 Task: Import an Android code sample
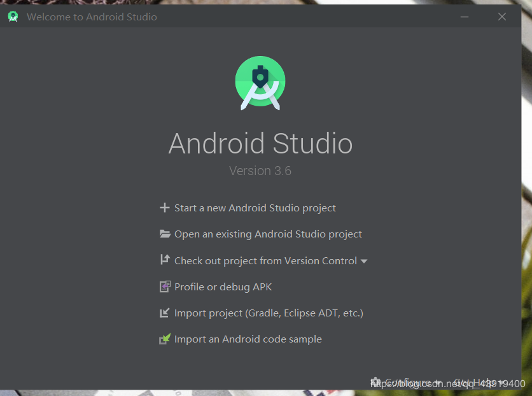(248, 339)
